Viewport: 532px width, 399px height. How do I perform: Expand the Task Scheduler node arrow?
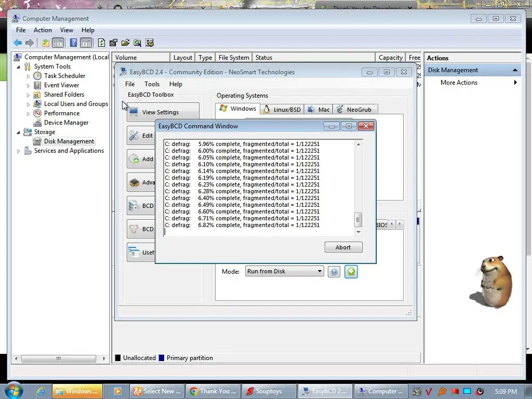click(x=28, y=76)
